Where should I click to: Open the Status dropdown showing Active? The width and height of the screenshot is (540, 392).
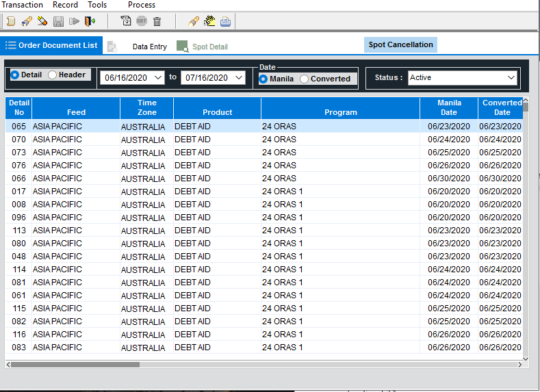click(x=511, y=78)
